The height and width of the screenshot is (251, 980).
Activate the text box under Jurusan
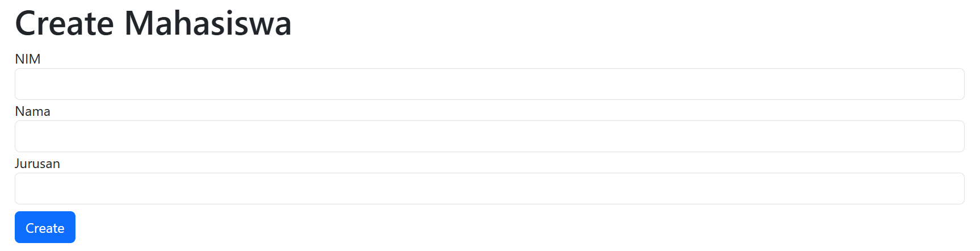489,189
